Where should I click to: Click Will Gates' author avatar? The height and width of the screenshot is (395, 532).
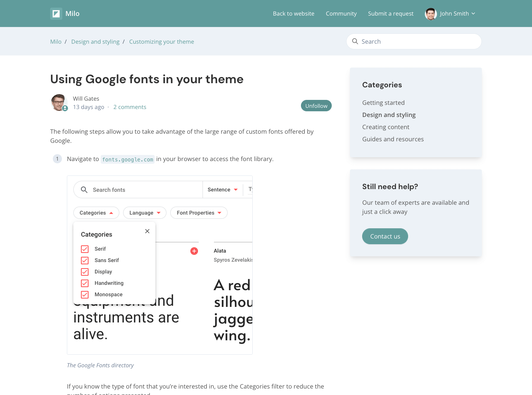pyautogui.click(x=59, y=102)
